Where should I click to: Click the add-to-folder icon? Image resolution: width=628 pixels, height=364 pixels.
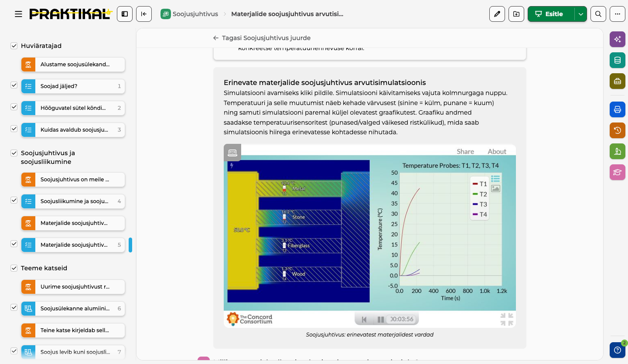pos(516,14)
